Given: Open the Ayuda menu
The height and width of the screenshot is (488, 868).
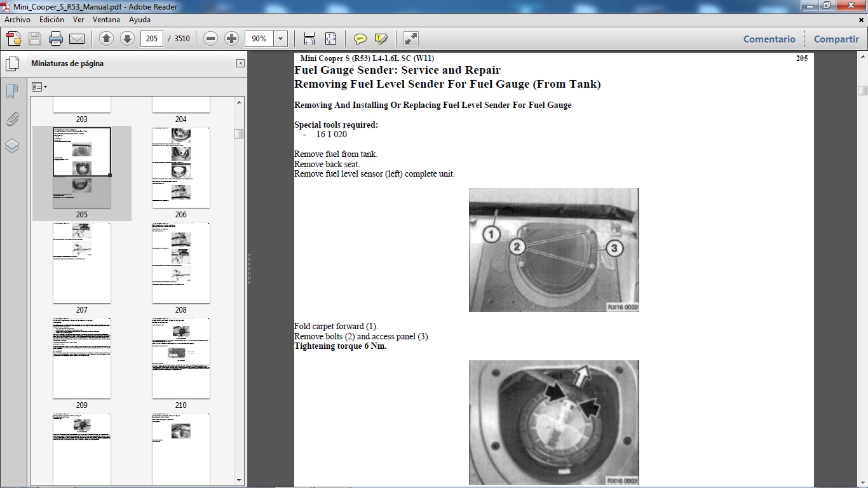Looking at the screenshot, I should coord(140,20).
